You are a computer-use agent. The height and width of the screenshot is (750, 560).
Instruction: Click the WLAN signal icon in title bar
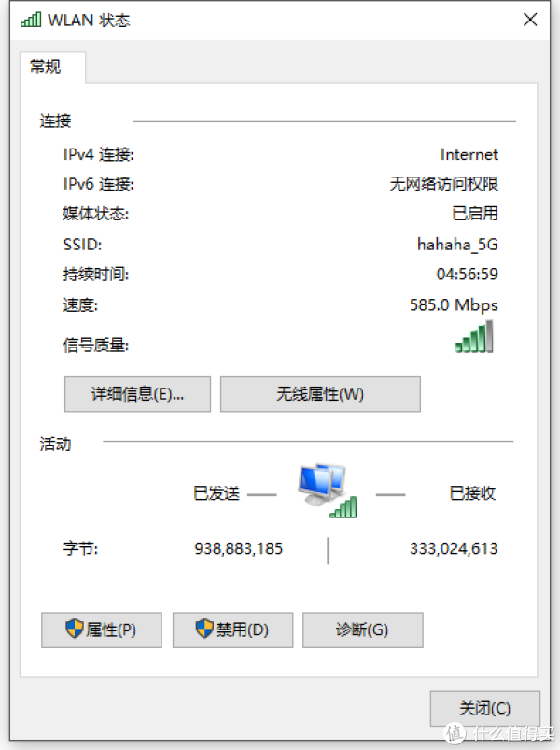31,20
